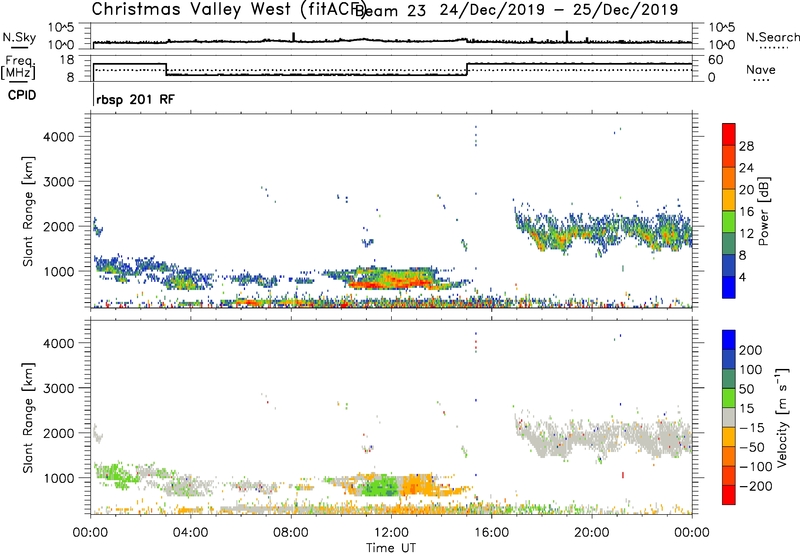Click the '12:00' time tick label

click(x=391, y=533)
